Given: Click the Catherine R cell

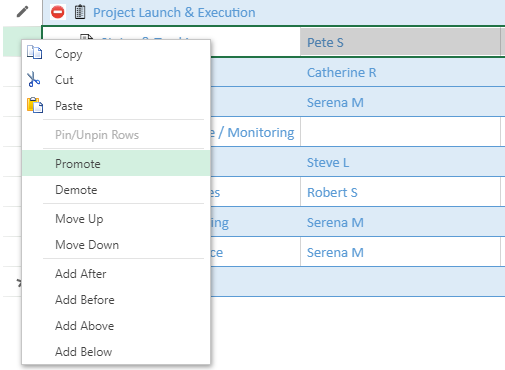Looking at the screenshot, I should click(x=400, y=72).
